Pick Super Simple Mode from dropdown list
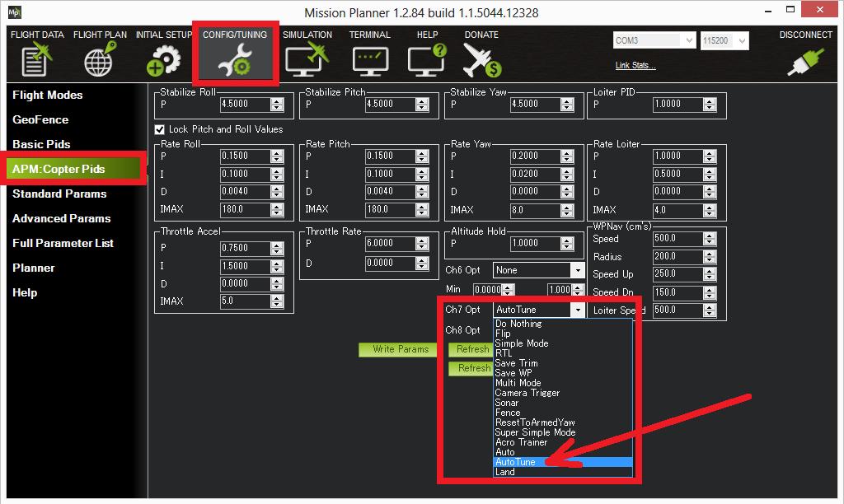Image resolution: width=844 pixels, height=504 pixels. pyautogui.click(x=535, y=432)
